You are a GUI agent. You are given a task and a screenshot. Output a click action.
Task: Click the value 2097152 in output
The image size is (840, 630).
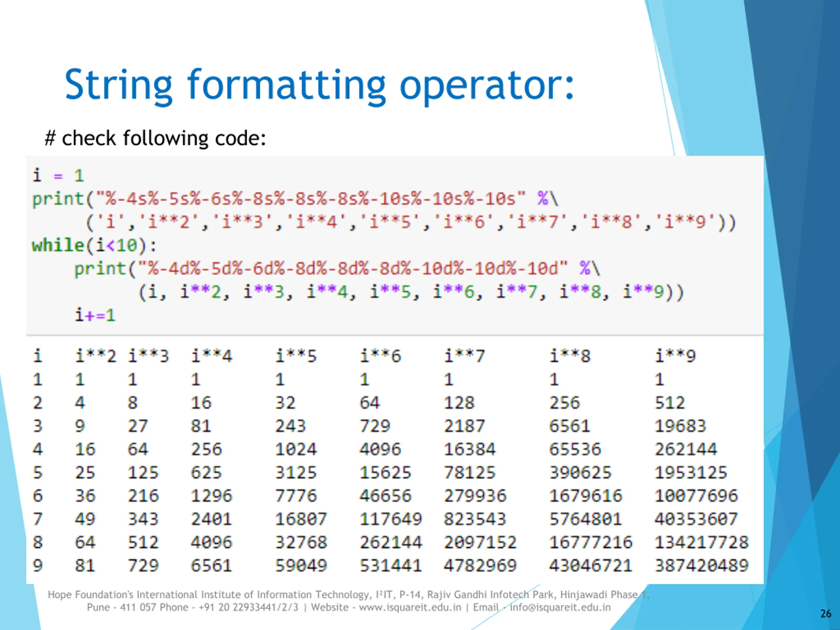click(x=480, y=542)
